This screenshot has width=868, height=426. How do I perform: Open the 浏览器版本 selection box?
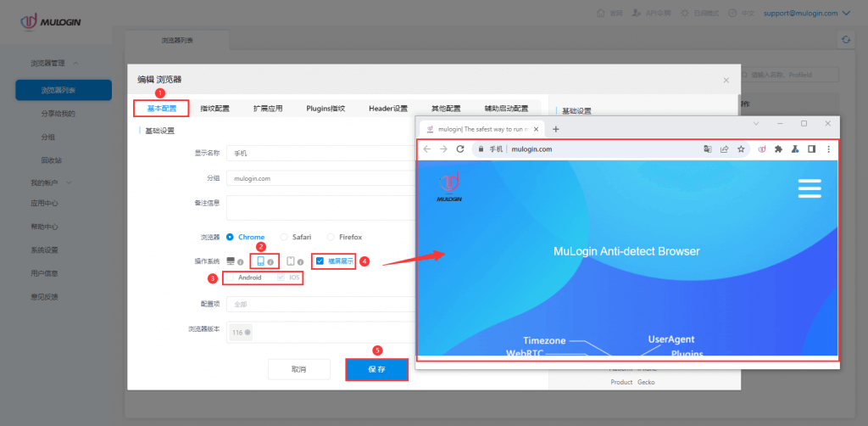point(321,333)
